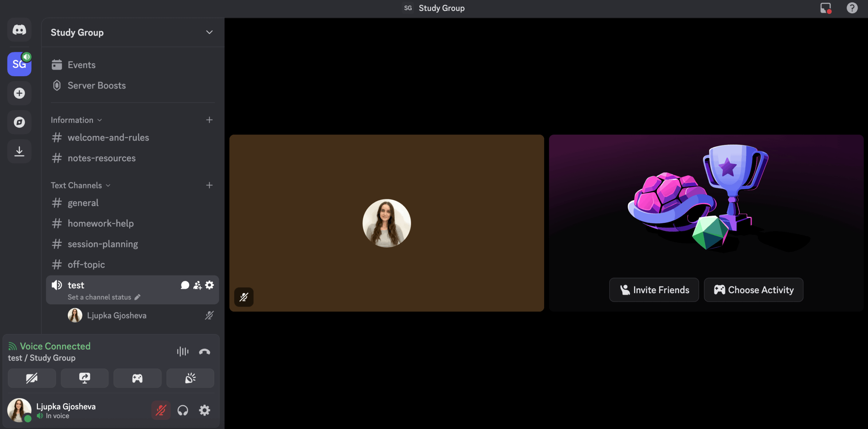The width and height of the screenshot is (868, 429).
Task: Toggle deafen headphones button
Action: point(183,410)
